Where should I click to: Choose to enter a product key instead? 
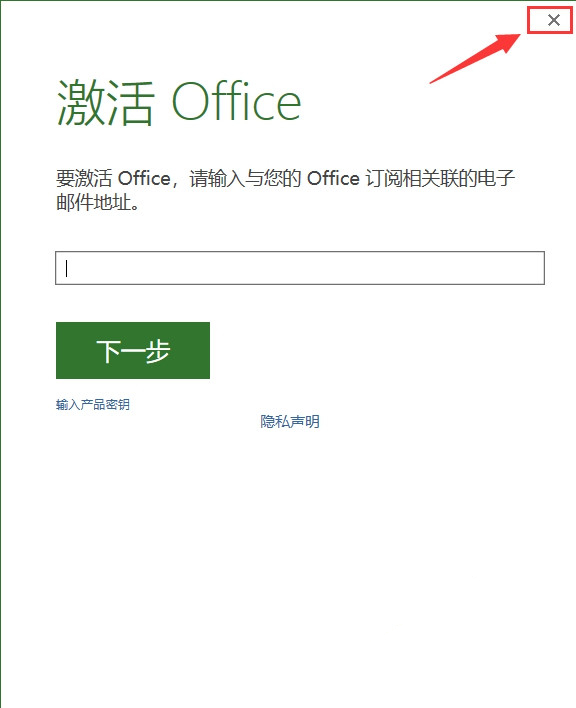(93, 404)
